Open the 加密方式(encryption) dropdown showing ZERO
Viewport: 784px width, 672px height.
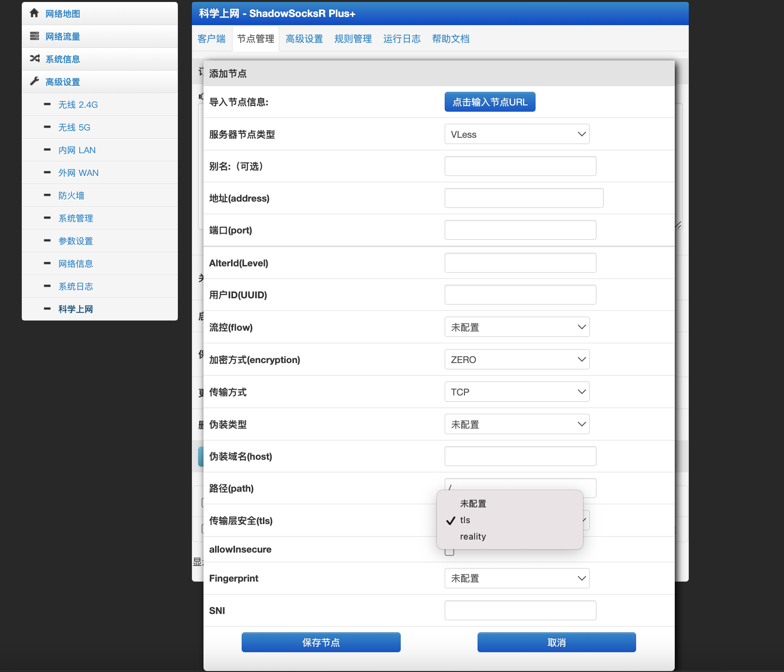point(517,359)
